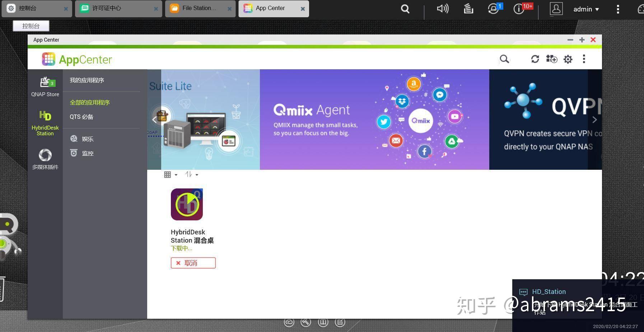The height and width of the screenshot is (332, 644).
Task: Open the sort options dropdown
Action: click(x=196, y=175)
